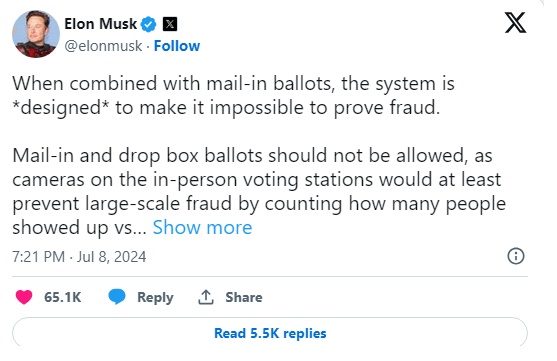Viewport: 557px width, 361px height.
Task: Click the share upload arrow icon
Action: click(206, 297)
